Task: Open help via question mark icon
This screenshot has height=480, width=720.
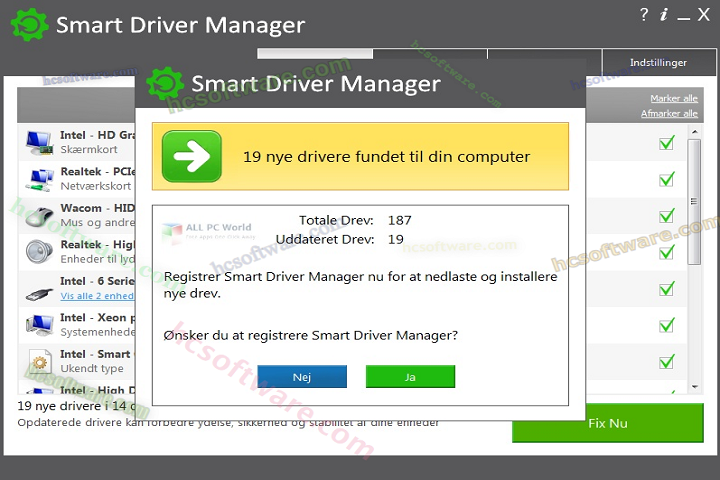Action: point(644,14)
